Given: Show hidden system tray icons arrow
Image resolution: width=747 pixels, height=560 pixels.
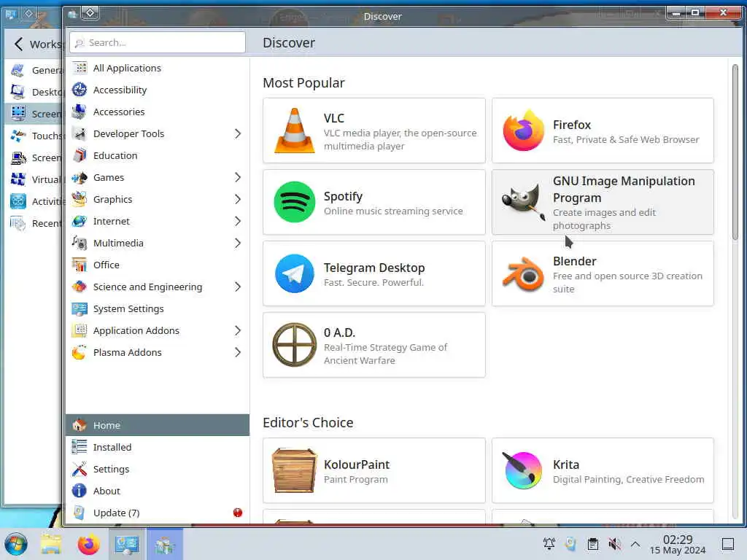Looking at the screenshot, I should (x=635, y=544).
